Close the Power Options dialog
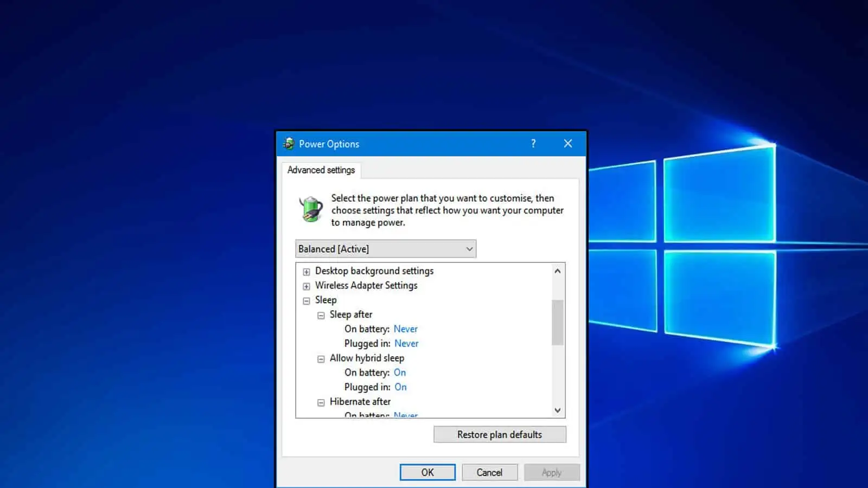 coord(567,144)
